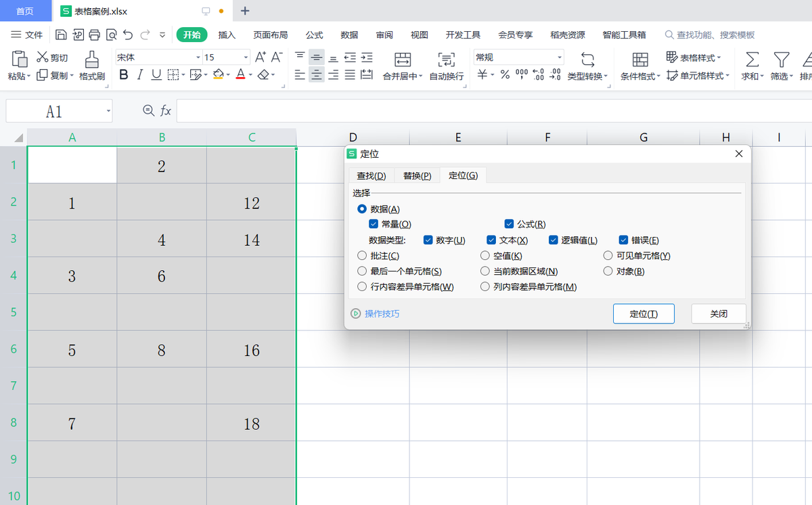Decrease font size with A- icon

(x=277, y=58)
